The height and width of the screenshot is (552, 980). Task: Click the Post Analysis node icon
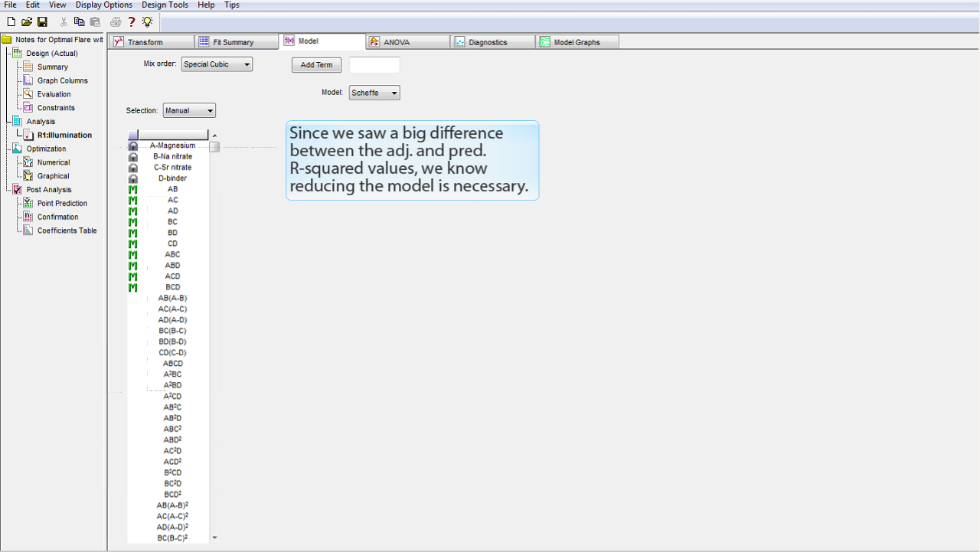[17, 189]
